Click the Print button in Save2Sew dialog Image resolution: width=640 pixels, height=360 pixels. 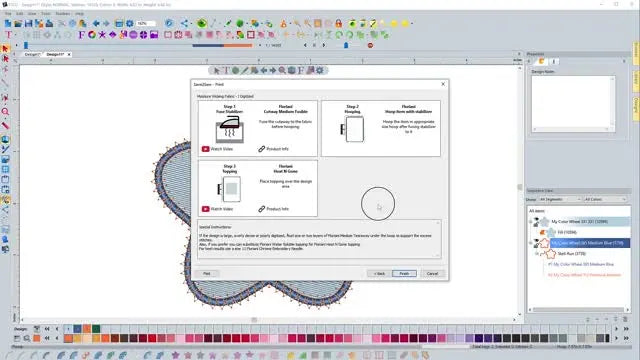207,273
